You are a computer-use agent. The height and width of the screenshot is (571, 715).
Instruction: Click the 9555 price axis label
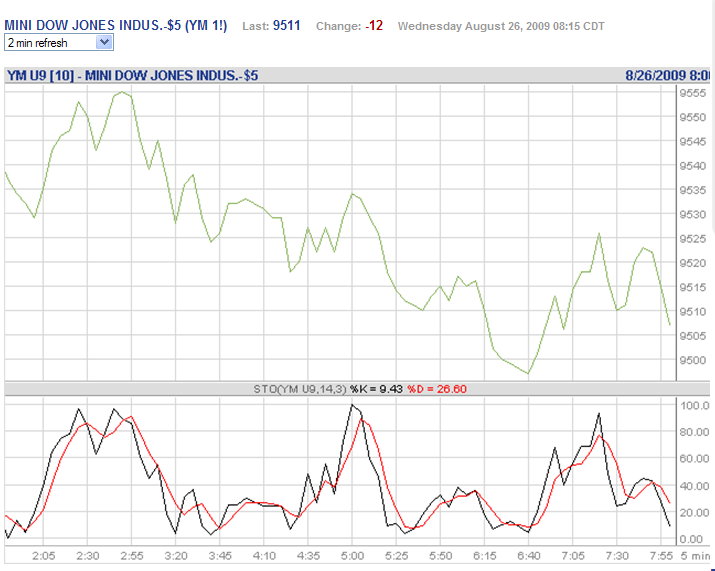[693, 93]
